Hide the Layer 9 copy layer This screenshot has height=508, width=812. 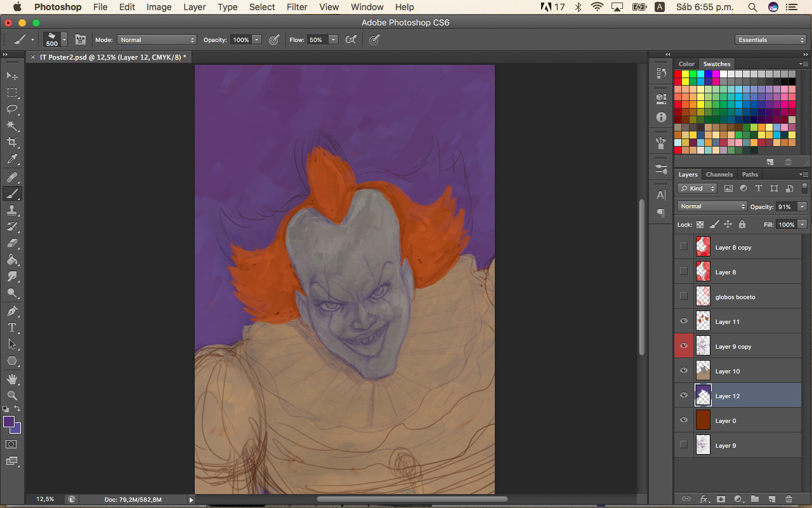tap(683, 346)
